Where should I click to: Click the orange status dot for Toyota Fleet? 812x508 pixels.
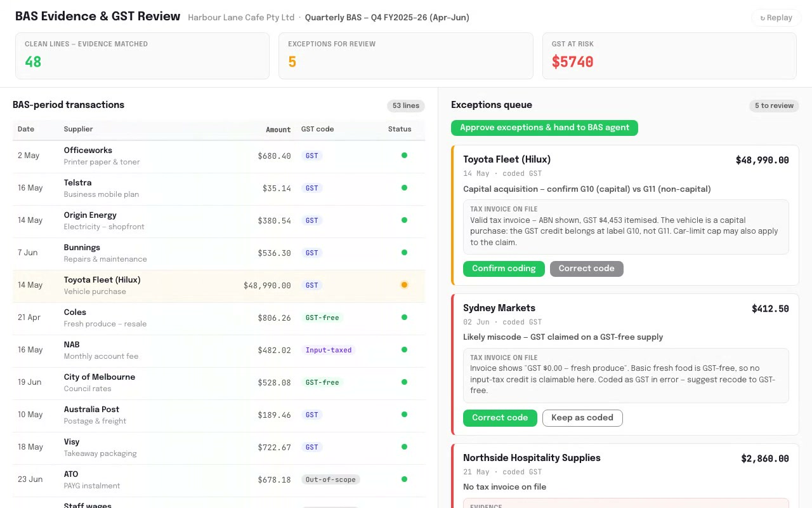(x=404, y=285)
